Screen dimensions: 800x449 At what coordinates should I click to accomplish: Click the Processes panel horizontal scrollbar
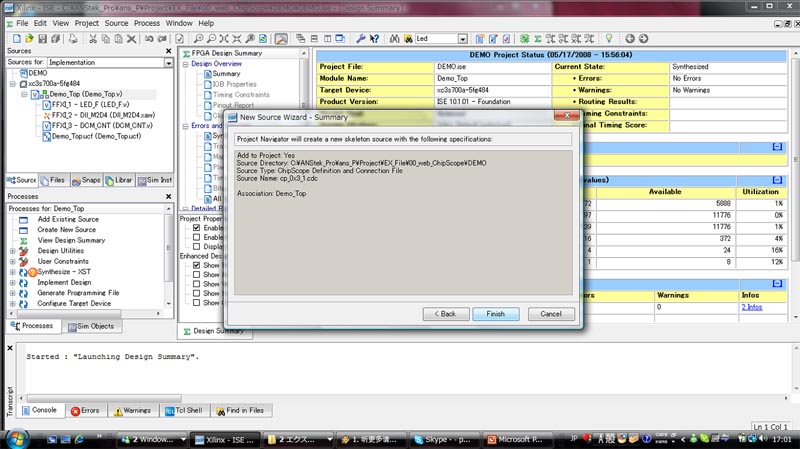pyautogui.click(x=69, y=313)
